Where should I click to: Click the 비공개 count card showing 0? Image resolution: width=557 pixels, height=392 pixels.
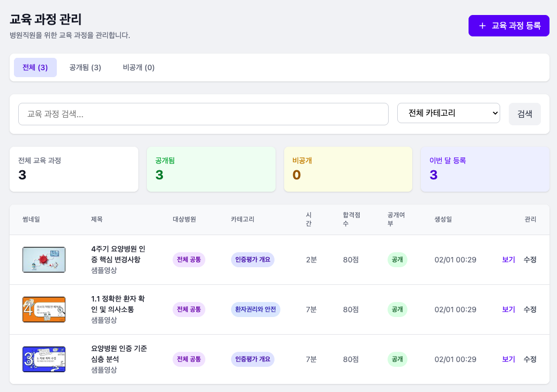[x=348, y=169]
